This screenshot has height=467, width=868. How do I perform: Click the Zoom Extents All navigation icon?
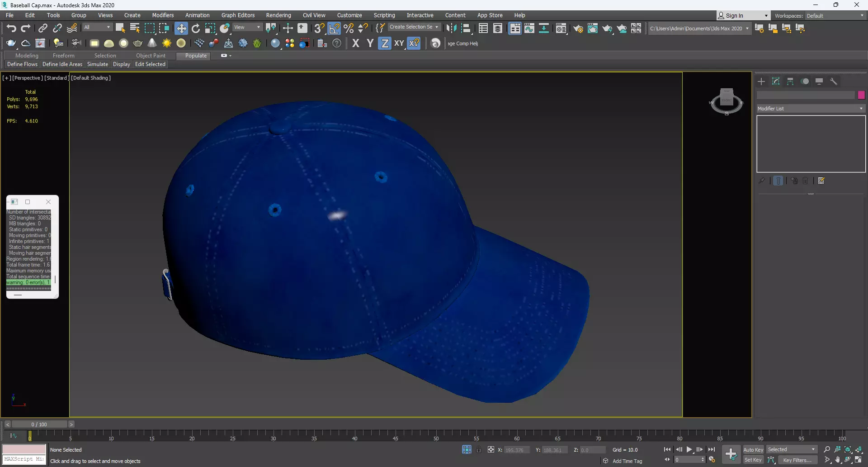coord(859,449)
